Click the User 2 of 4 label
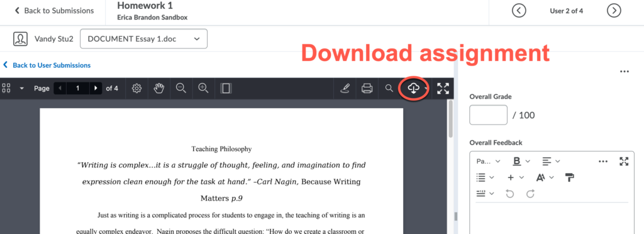Image resolution: width=644 pixels, height=234 pixels. 567,11
